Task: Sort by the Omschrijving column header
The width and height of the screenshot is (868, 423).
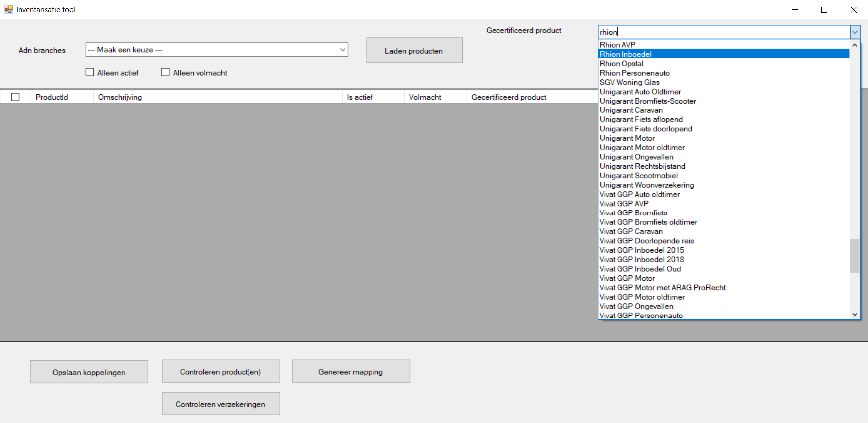Action: 218,97
